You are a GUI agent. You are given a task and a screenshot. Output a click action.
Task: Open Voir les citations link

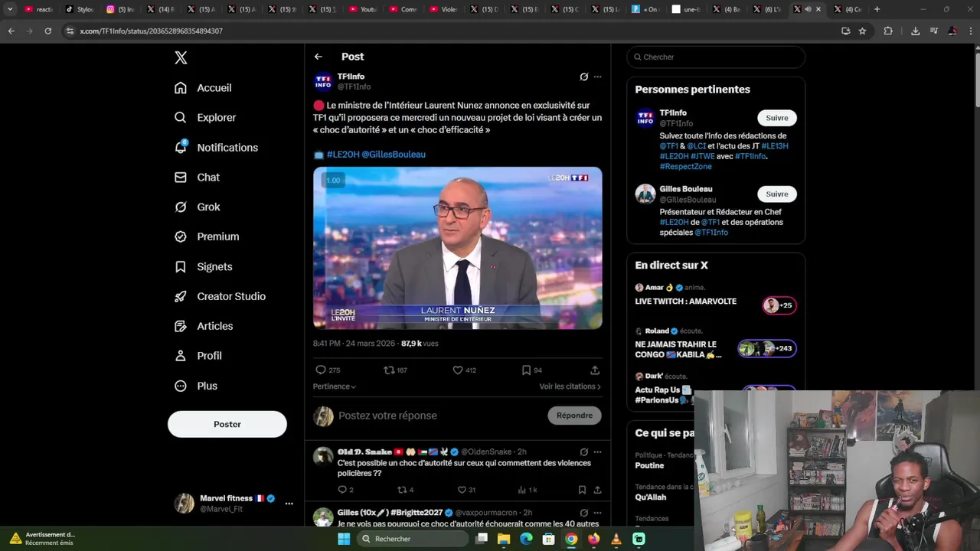[x=570, y=386]
